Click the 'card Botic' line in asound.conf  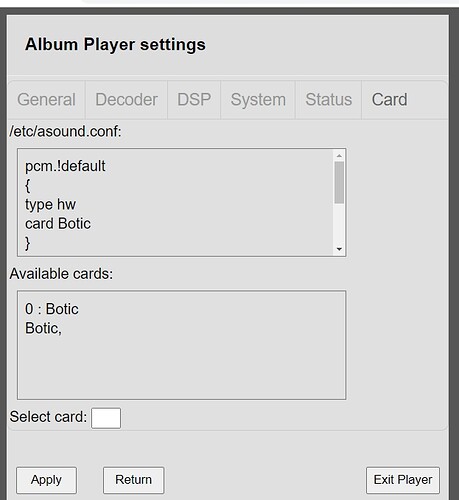coord(58,224)
